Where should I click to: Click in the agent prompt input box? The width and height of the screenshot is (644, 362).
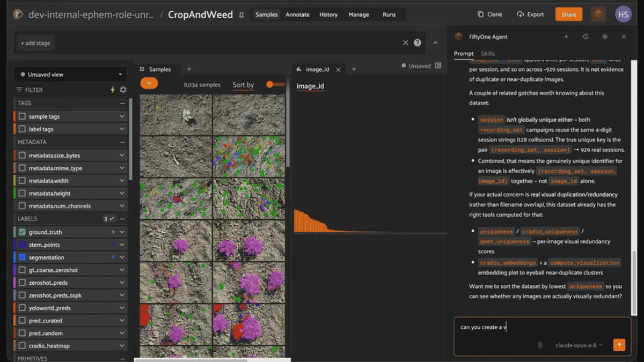pos(542,327)
